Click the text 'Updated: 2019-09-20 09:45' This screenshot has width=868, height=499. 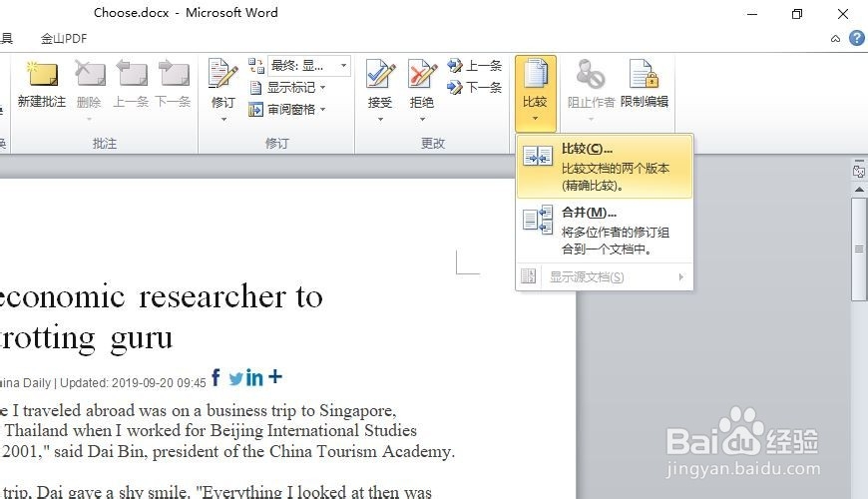click(133, 382)
